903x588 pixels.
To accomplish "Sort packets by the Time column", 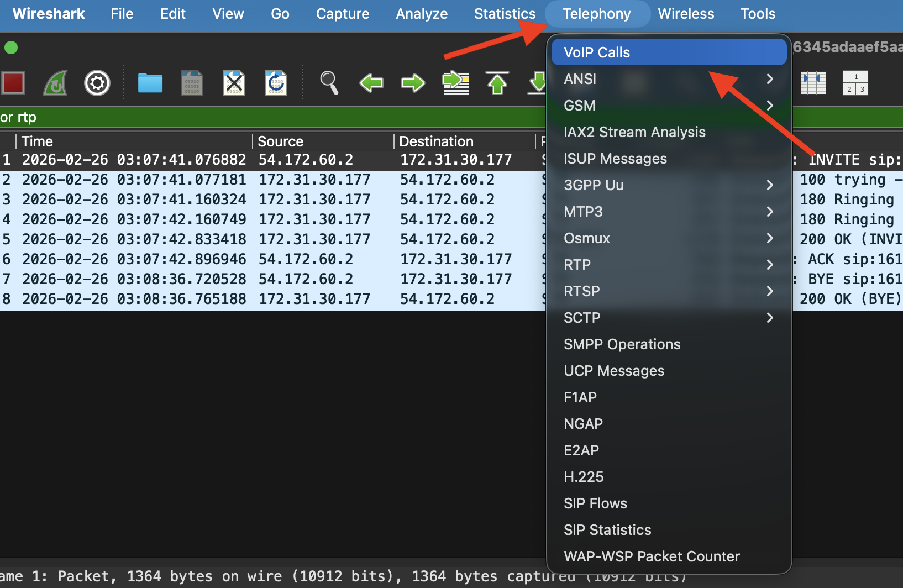I will (37, 141).
